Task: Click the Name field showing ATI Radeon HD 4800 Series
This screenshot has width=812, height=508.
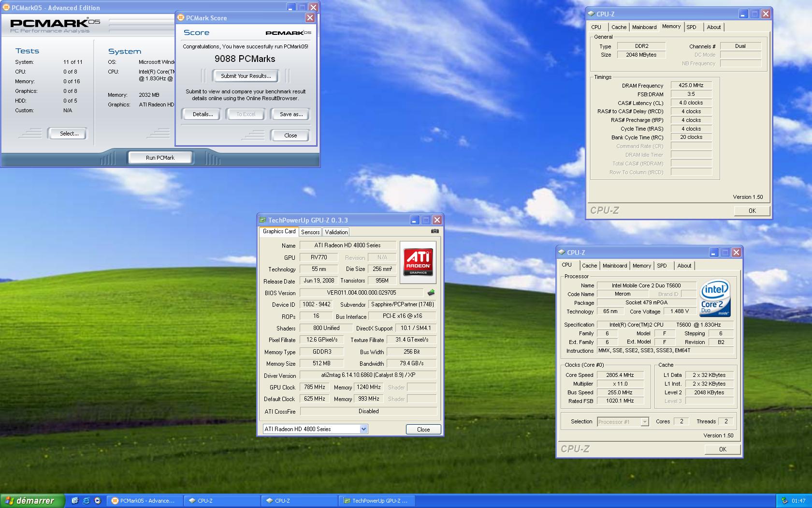Action: coord(348,246)
